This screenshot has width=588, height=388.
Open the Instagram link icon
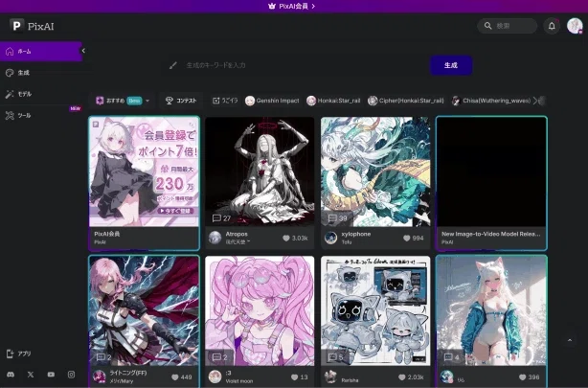(71, 375)
